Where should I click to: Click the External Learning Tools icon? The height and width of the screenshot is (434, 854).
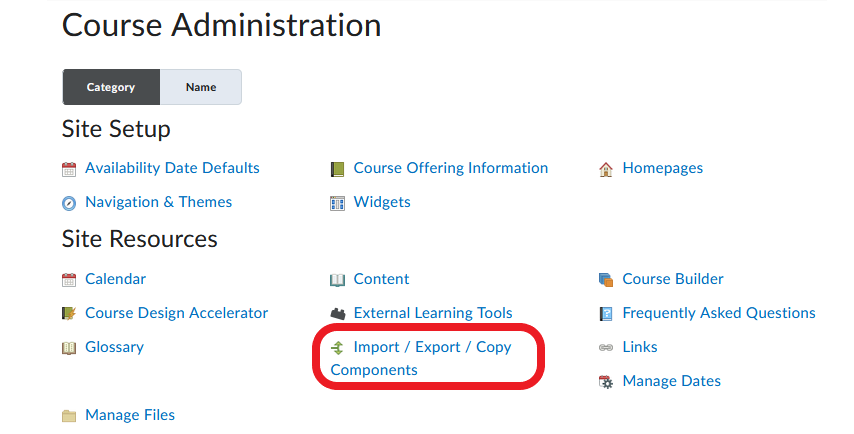(337, 314)
